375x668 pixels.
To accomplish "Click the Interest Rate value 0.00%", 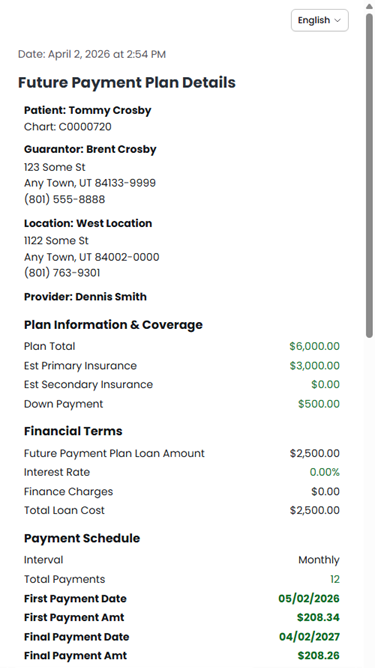I will coord(325,472).
